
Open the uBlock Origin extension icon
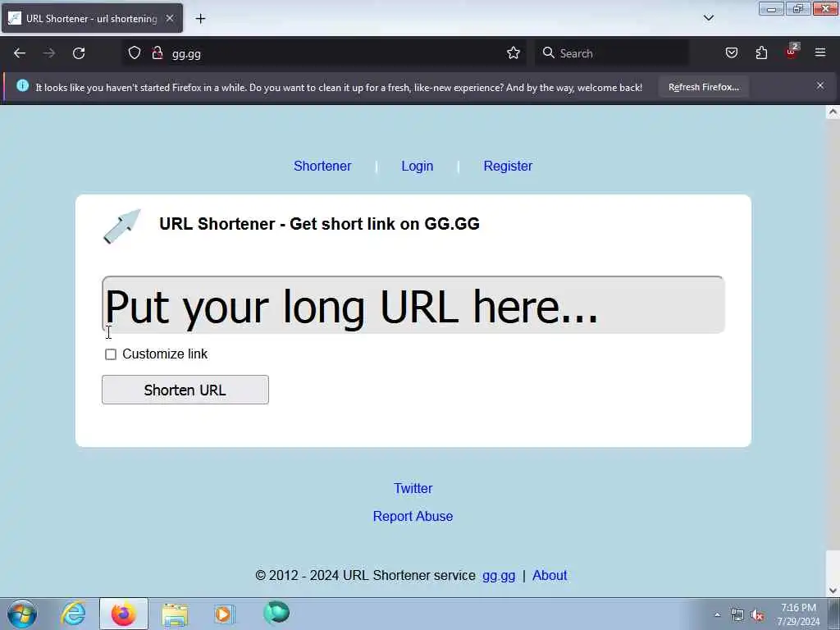792,52
